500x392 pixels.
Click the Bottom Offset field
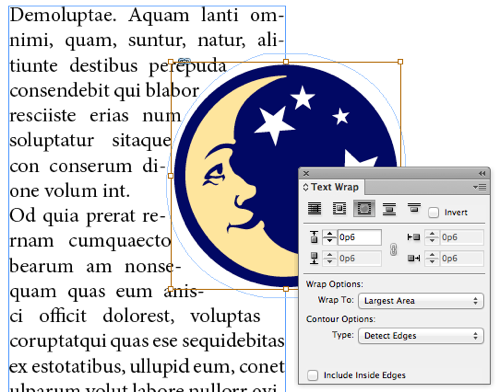coord(359,258)
